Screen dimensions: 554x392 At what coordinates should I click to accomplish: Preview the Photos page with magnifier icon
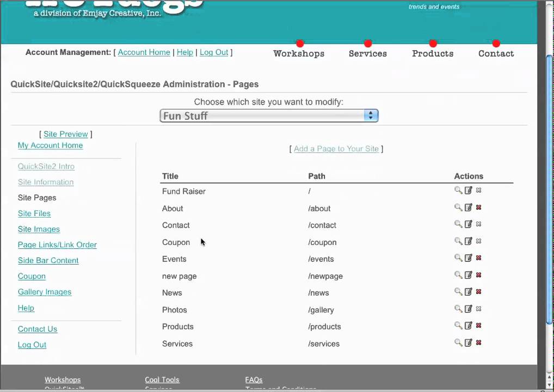pos(458,309)
